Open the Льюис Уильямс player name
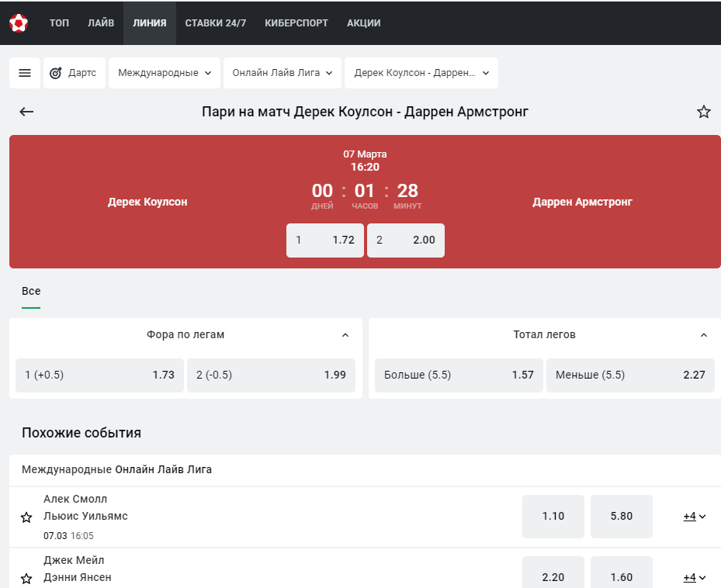Screen dimensions: 721x588 85,516
